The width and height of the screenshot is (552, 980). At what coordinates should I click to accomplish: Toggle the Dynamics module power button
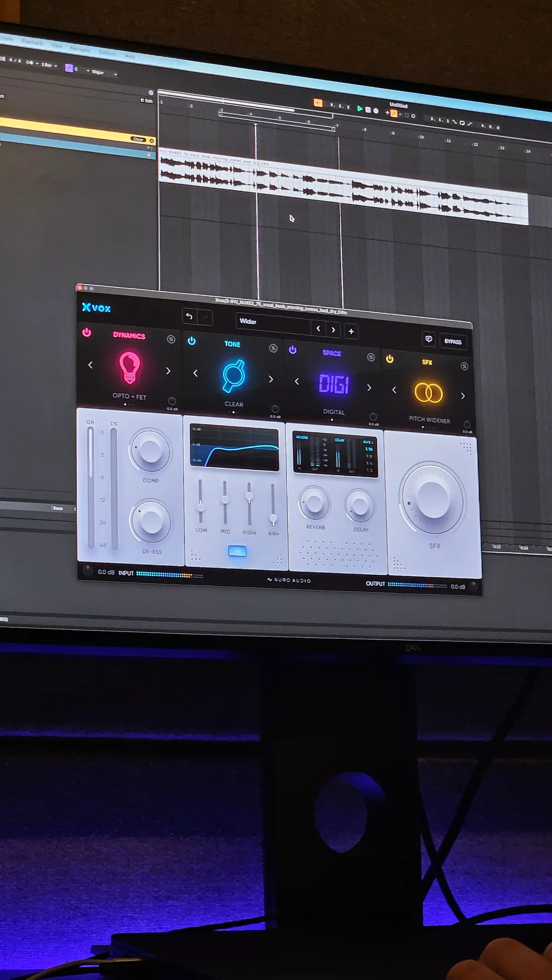(86, 332)
